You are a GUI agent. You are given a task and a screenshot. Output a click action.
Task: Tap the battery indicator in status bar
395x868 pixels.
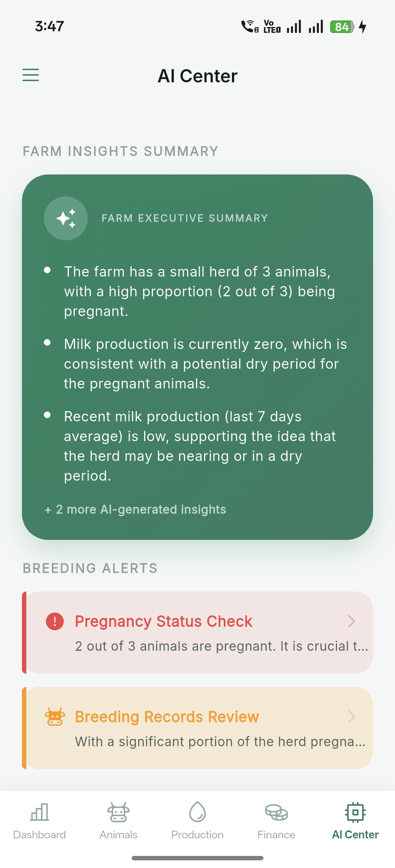click(x=342, y=27)
